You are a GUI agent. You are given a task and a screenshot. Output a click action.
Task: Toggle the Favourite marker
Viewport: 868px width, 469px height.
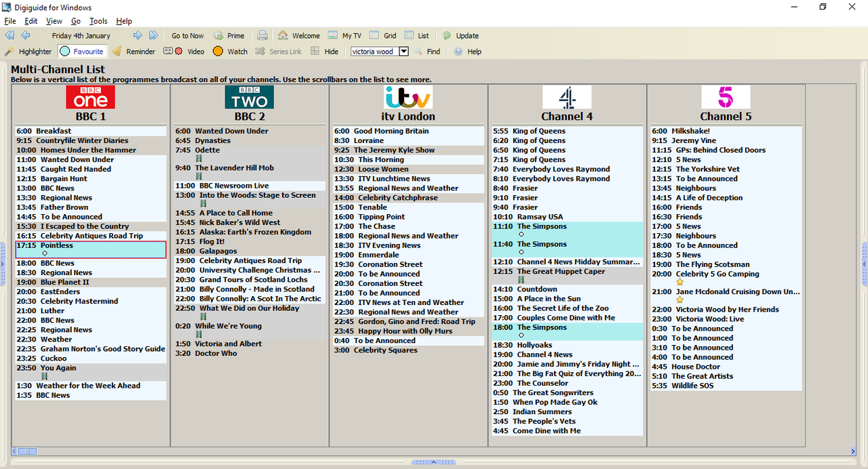point(82,52)
